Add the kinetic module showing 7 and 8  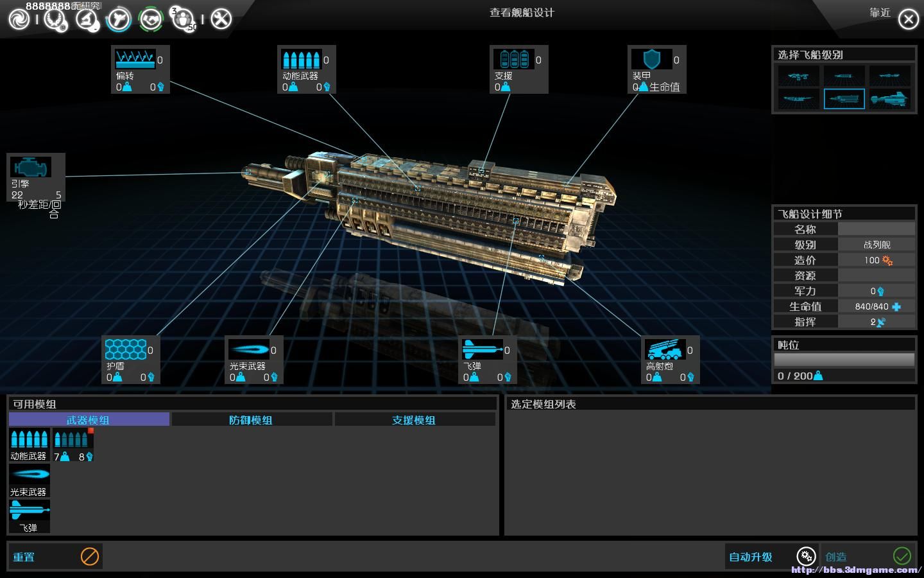tap(73, 444)
